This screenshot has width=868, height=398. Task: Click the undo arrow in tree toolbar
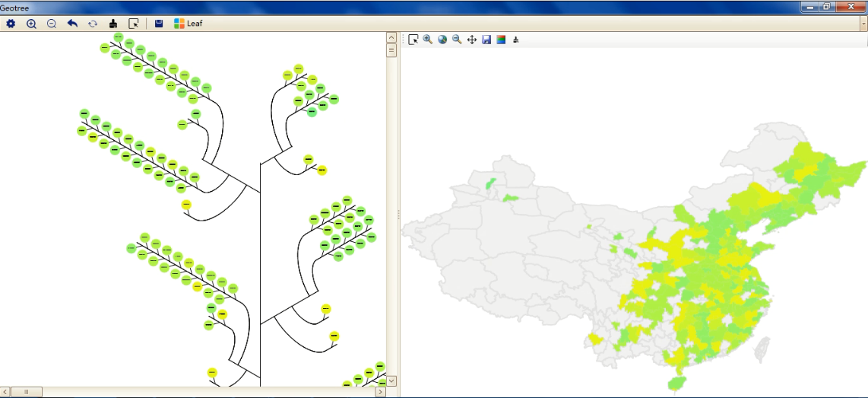72,24
